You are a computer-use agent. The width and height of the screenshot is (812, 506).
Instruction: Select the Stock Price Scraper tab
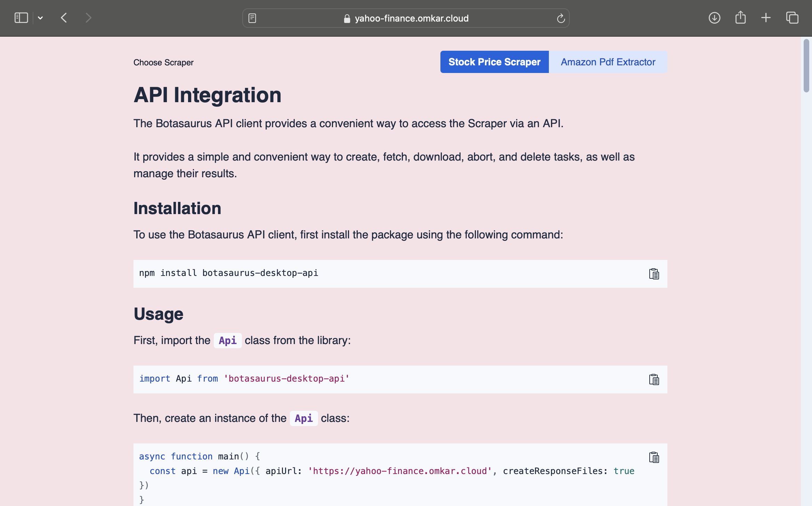click(x=494, y=62)
